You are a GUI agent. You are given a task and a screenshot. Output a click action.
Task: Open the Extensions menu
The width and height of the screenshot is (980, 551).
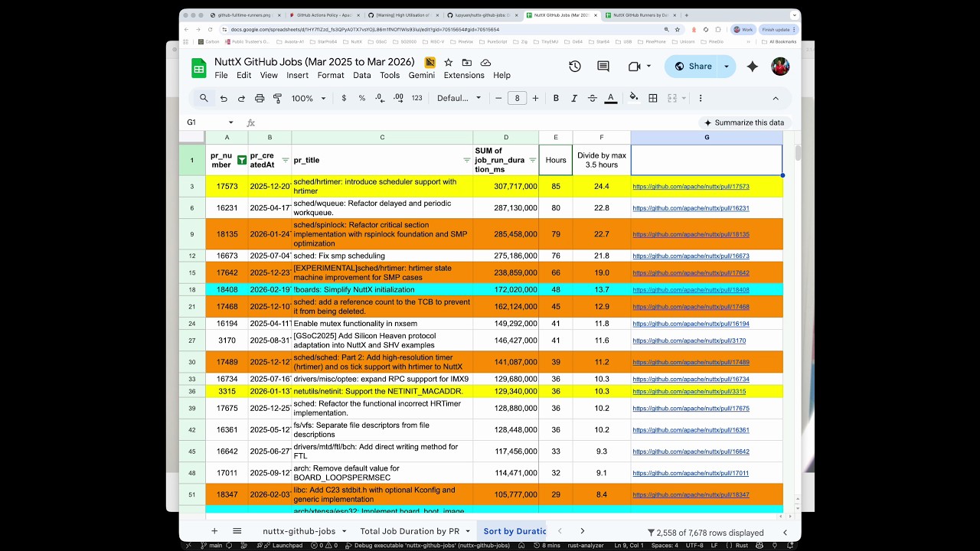[464, 75]
